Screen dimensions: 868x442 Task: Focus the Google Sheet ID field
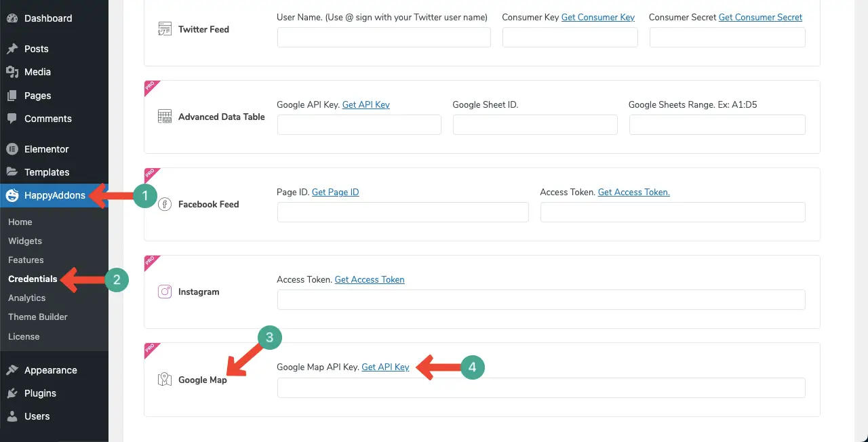[x=535, y=125]
